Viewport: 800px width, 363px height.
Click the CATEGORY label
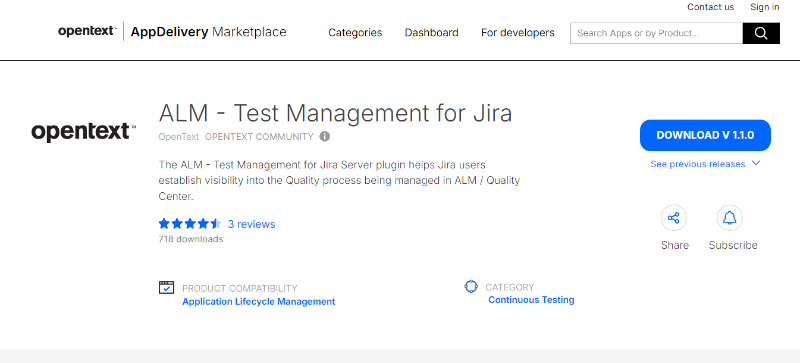point(510,287)
